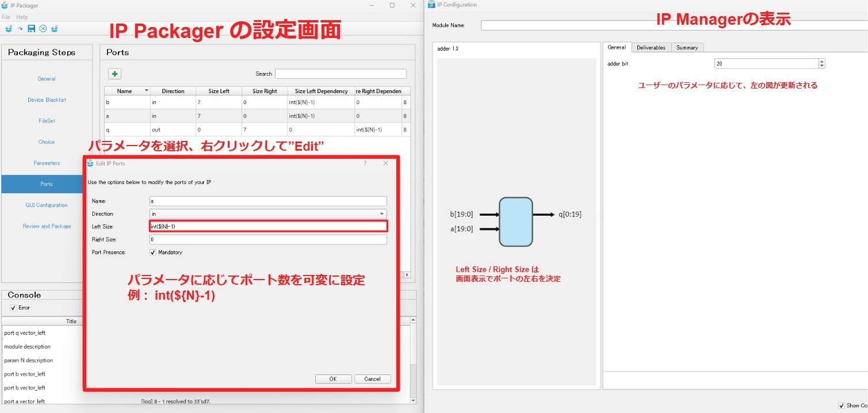868x413 pixels.
Task: Click the adder bit value field
Action: 766,64
